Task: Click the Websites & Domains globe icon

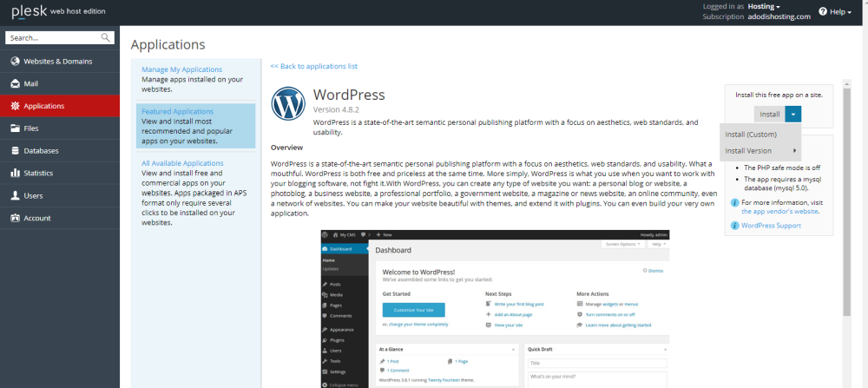Action: (x=15, y=62)
